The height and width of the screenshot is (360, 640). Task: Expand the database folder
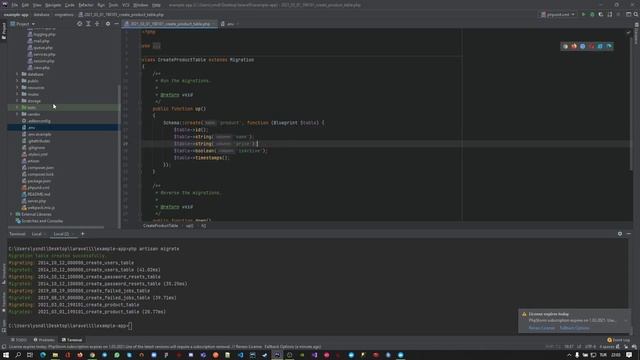click(17, 74)
